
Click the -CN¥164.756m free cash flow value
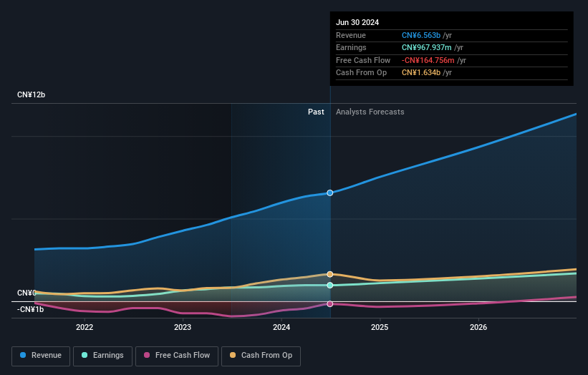[x=428, y=60]
